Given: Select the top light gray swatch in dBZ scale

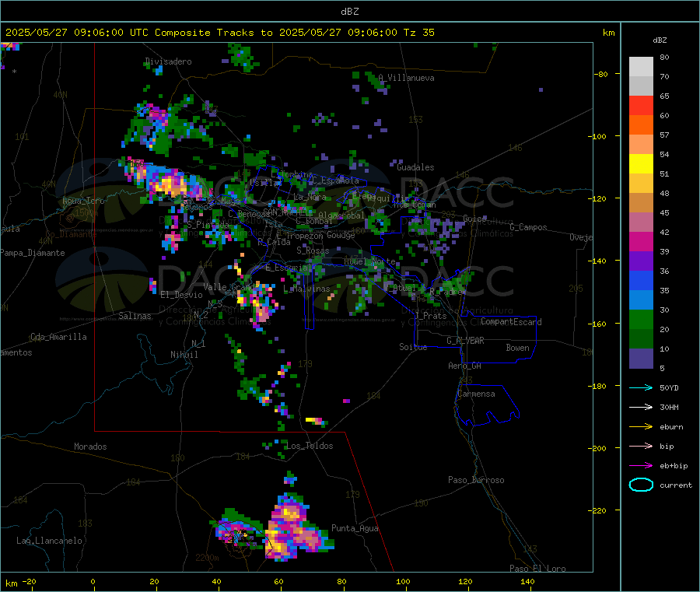Looking at the screenshot, I should [641, 67].
